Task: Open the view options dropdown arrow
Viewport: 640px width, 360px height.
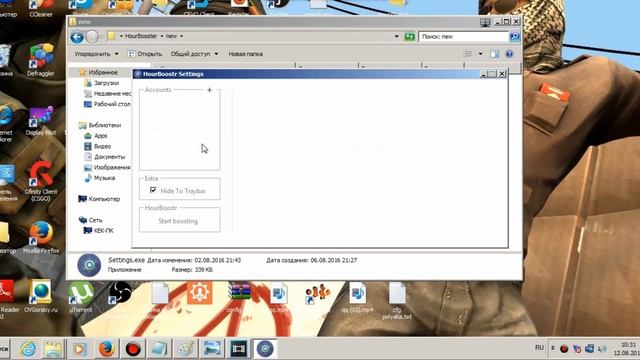Action: [x=480, y=54]
